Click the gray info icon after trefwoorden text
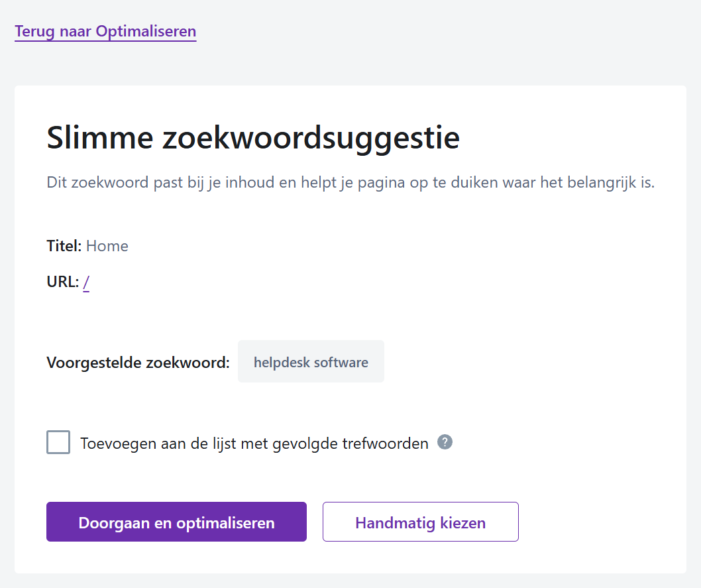Viewport: 701px width, 588px height. 445,442
